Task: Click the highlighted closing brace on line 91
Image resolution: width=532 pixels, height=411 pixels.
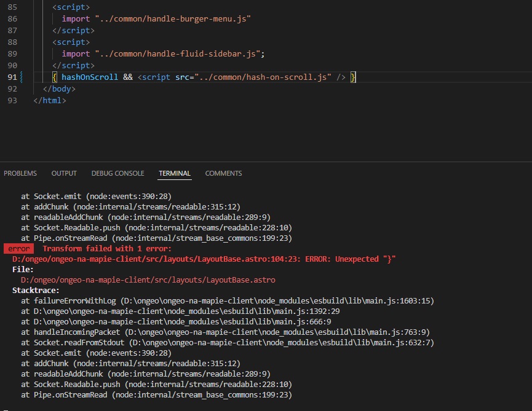Action: coord(352,77)
